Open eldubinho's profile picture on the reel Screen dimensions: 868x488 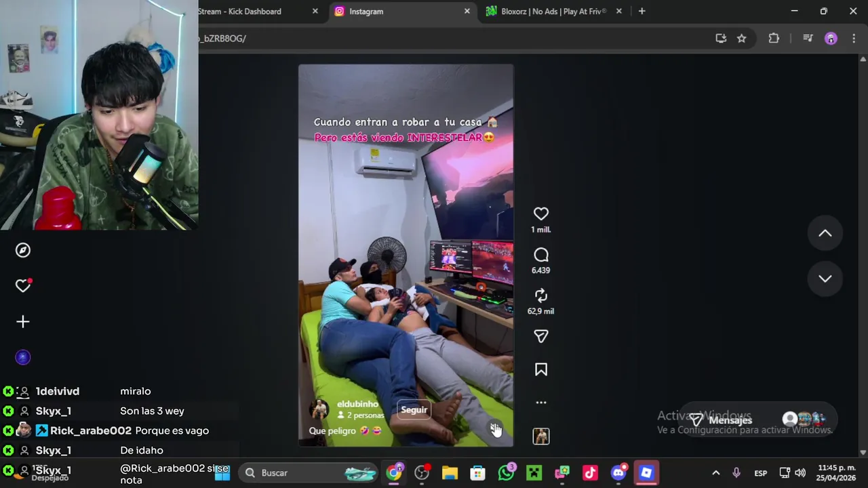319,409
